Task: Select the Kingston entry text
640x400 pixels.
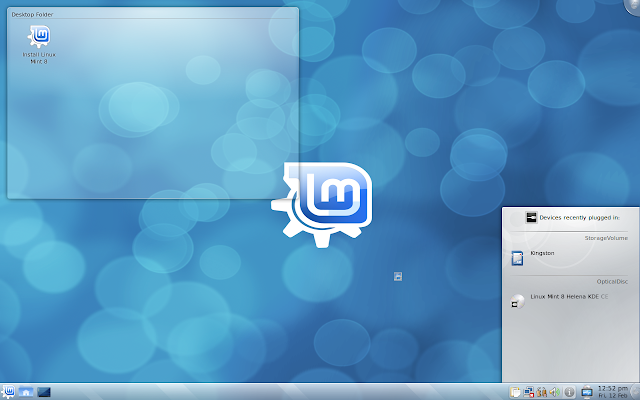Action: click(x=542, y=253)
